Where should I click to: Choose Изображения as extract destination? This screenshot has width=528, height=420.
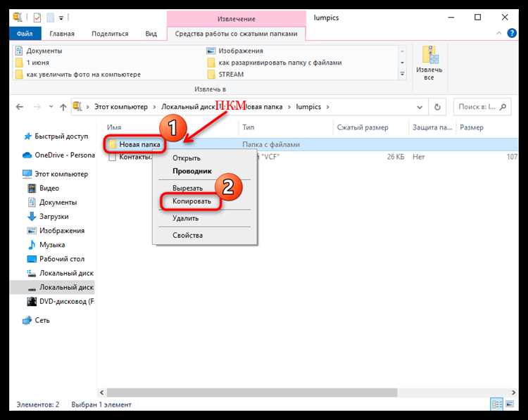point(235,51)
